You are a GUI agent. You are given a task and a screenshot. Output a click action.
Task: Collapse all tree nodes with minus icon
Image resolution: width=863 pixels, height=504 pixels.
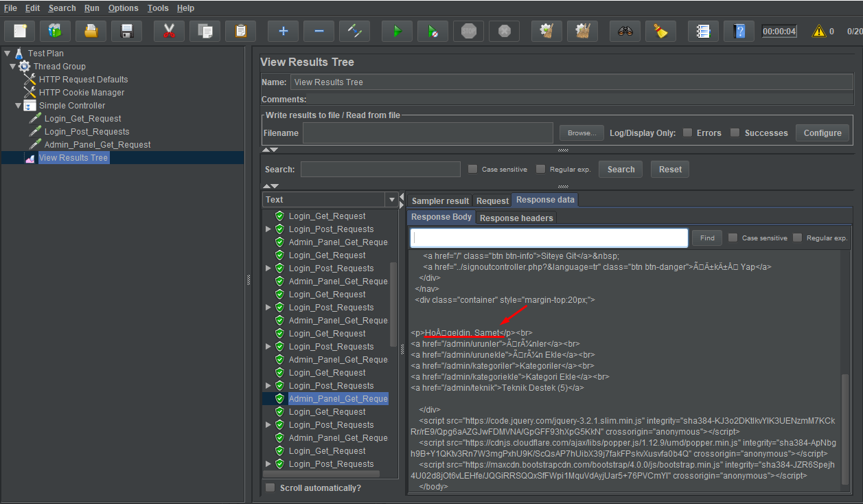[319, 31]
